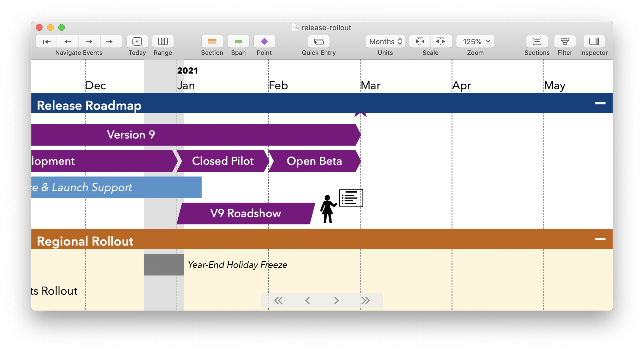Advance to the next event
Viewport: 644px width, 352px height.
click(89, 41)
